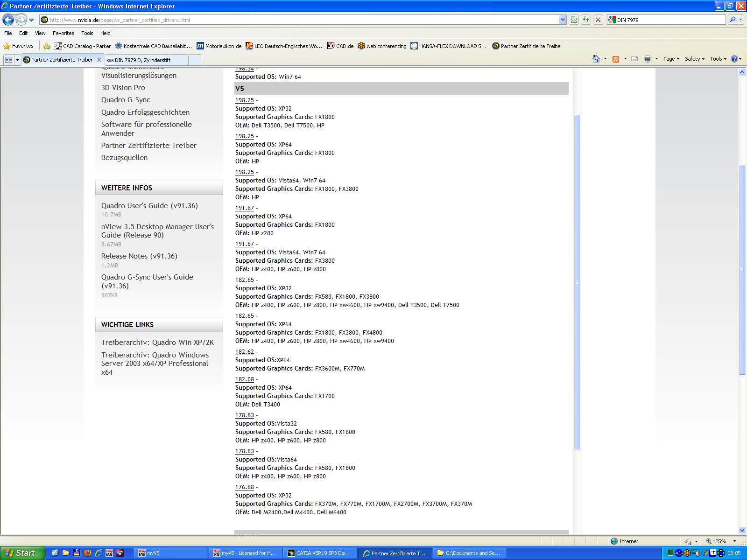Open the Tools menu in menu bar
747x560 pixels.
[87, 33]
